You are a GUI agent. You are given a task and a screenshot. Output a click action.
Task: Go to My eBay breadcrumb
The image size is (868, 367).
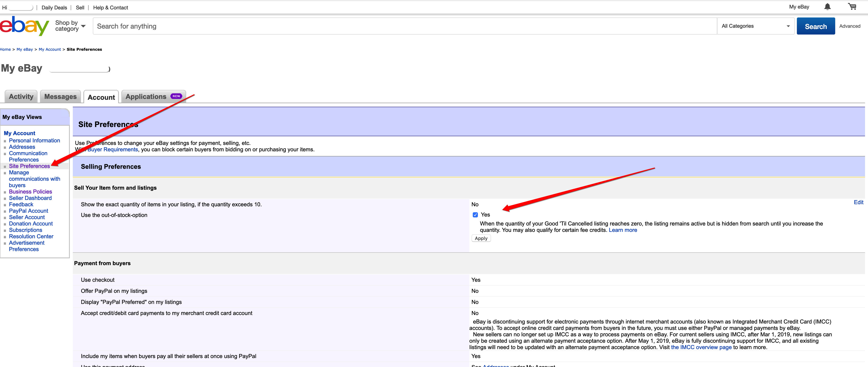pyautogui.click(x=25, y=49)
